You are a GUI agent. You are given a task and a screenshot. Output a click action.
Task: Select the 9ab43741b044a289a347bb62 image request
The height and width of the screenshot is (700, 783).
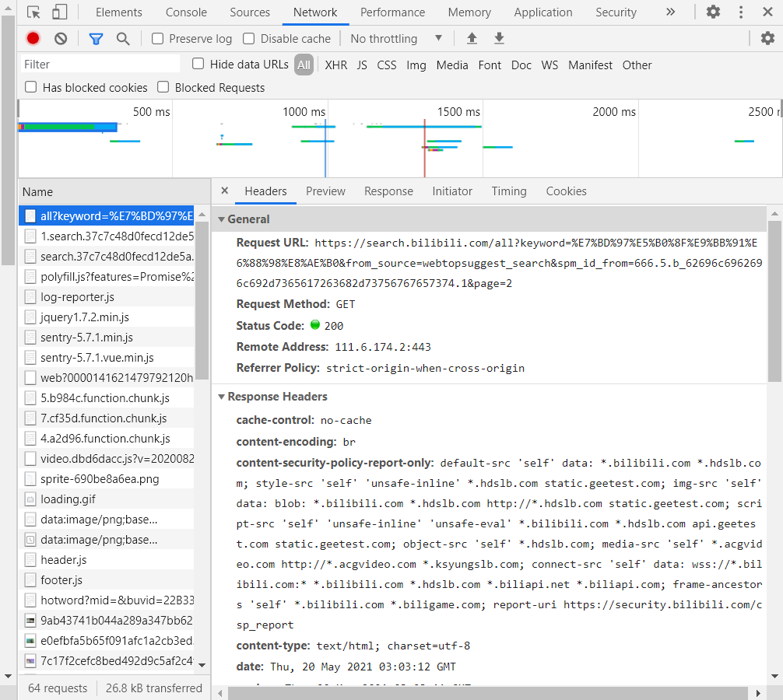[107, 620]
